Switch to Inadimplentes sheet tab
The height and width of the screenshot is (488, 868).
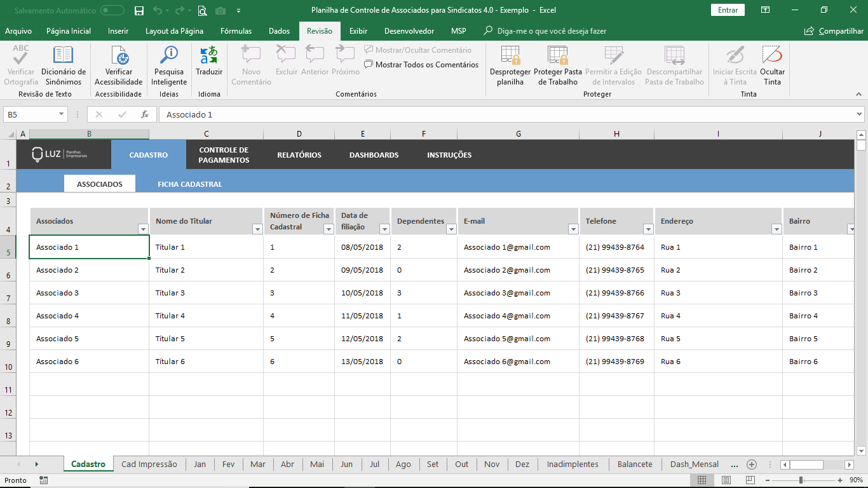point(573,464)
